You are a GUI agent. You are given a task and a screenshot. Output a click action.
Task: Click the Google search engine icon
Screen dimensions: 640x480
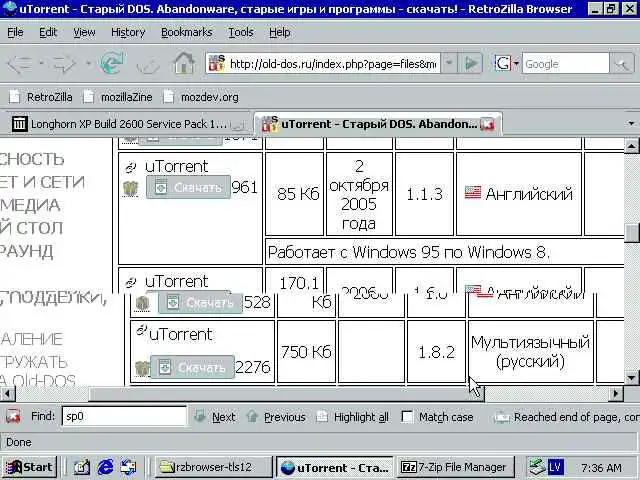pos(502,64)
